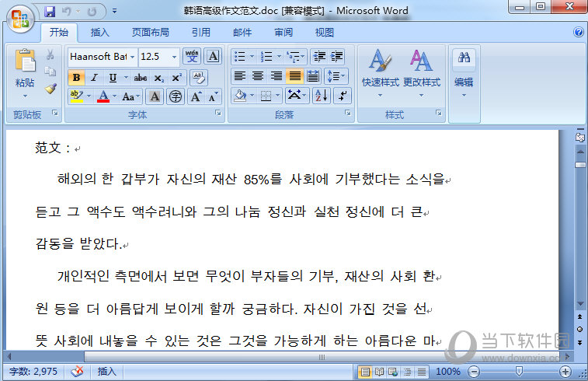The width and height of the screenshot is (588, 381).
Task: Apply numbered list
Action: click(x=266, y=56)
